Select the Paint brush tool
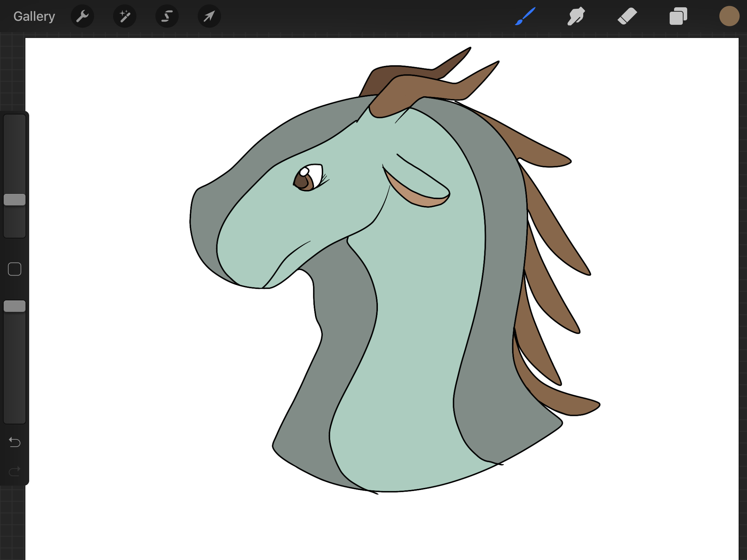Viewport: 747px width, 560px height. [x=525, y=16]
